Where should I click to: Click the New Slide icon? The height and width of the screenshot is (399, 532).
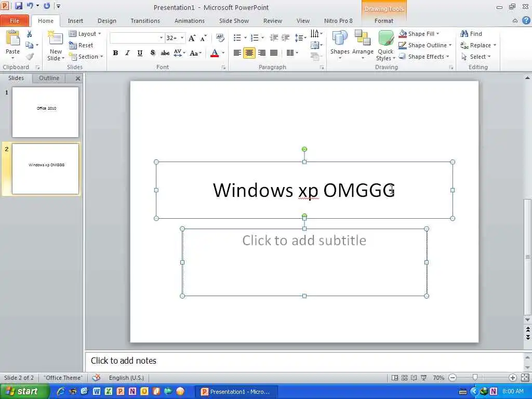[56, 38]
